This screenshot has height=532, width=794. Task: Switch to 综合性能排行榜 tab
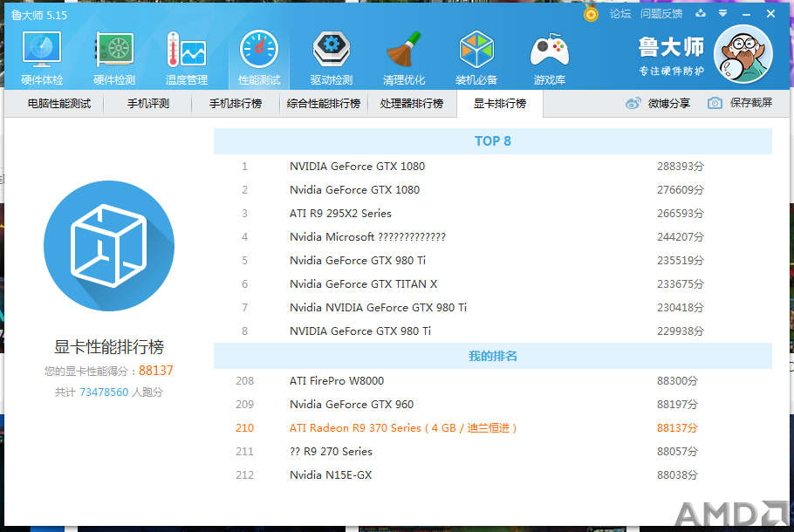point(324,104)
